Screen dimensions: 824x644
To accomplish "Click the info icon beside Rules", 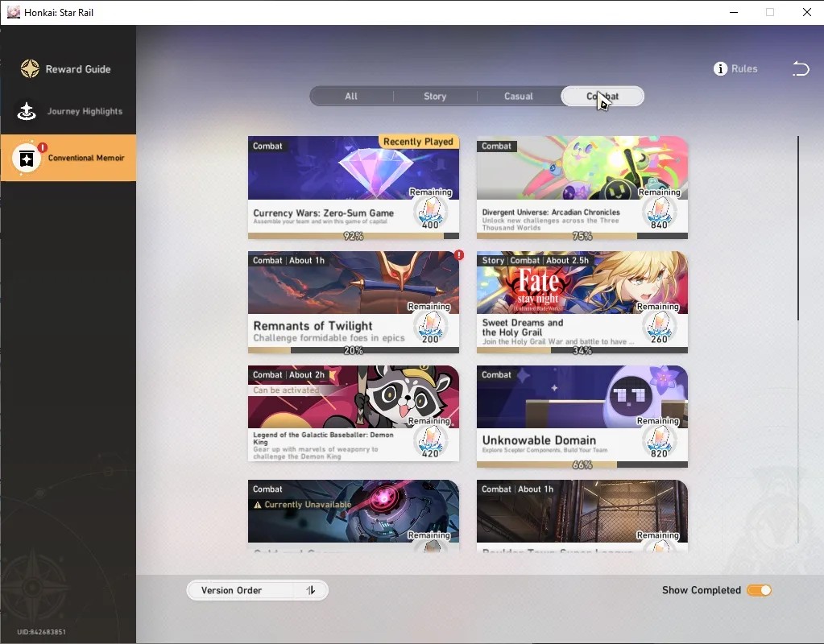I will click(x=720, y=68).
